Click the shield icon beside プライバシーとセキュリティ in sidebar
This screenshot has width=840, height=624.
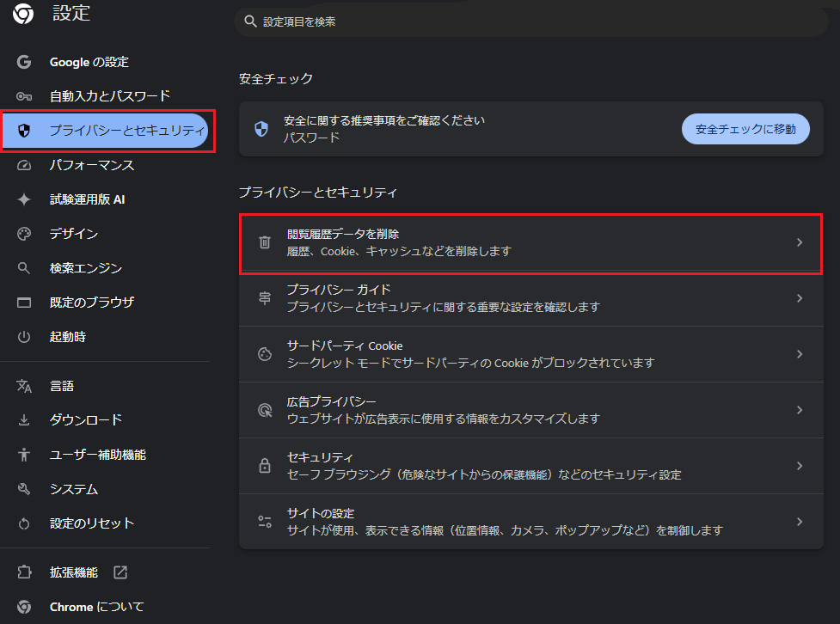(24, 130)
